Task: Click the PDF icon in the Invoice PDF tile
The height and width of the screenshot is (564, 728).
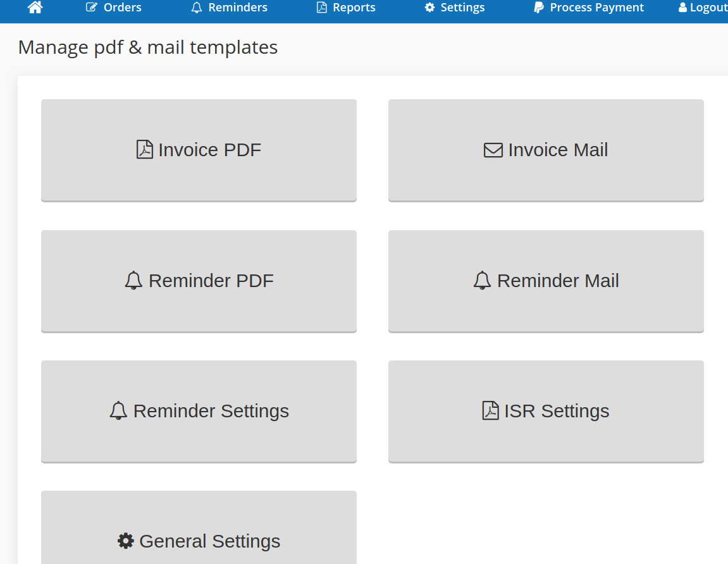Action: 145,150
